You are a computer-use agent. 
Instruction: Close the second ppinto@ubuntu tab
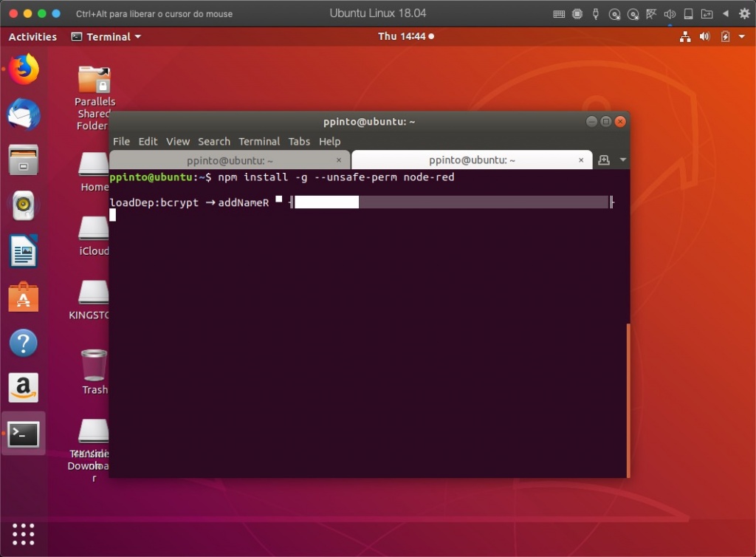pyautogui.click(x=582, y=160)
